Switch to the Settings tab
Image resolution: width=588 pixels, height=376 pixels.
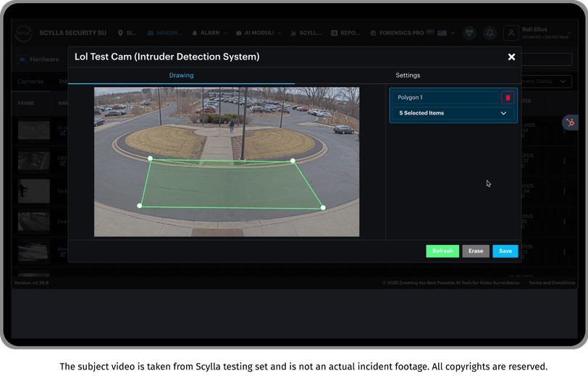[408, 75]
